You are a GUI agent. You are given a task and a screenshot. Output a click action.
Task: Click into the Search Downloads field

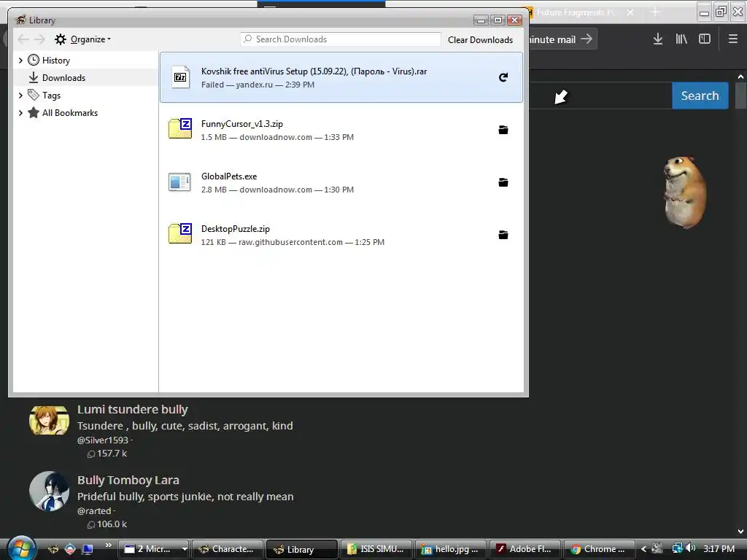tap(341, 39)
